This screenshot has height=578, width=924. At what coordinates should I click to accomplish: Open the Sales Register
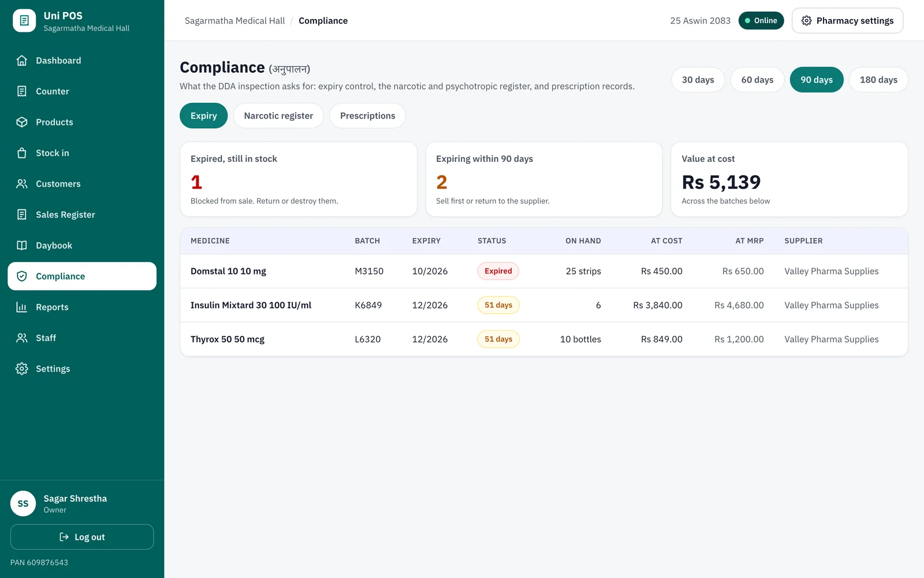82,214
